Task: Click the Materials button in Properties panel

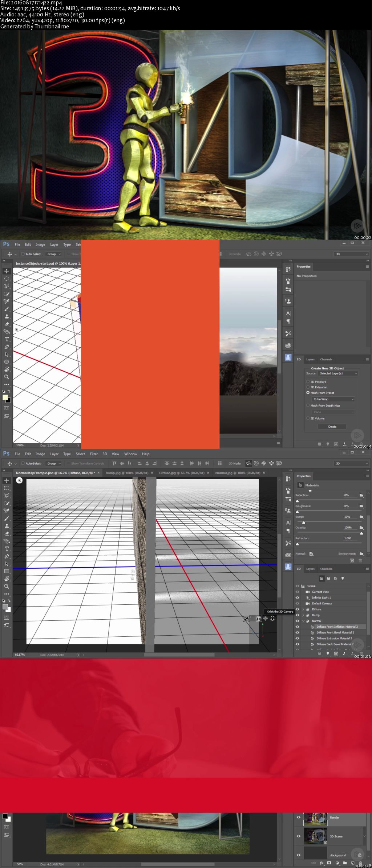Action: click(300, 485)
